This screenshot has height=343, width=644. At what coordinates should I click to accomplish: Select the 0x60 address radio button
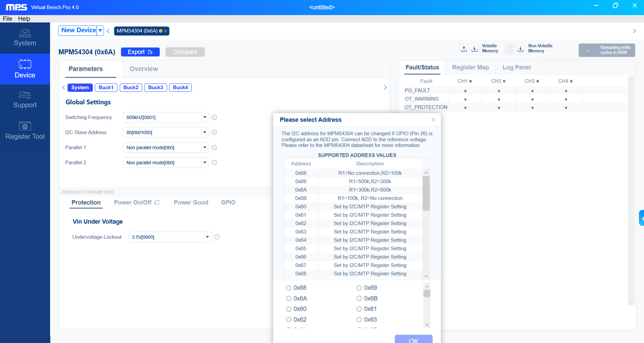tap(288, 309)
